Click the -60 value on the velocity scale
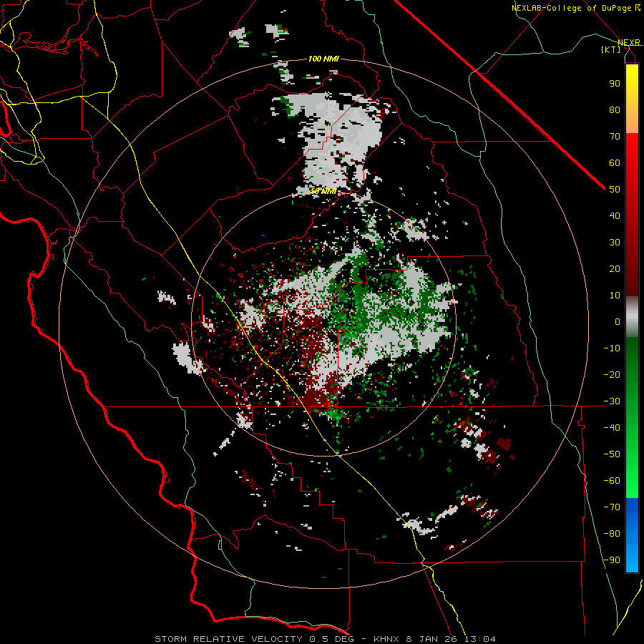This screenshot has height=644, width=644. (x=612, y=481)
